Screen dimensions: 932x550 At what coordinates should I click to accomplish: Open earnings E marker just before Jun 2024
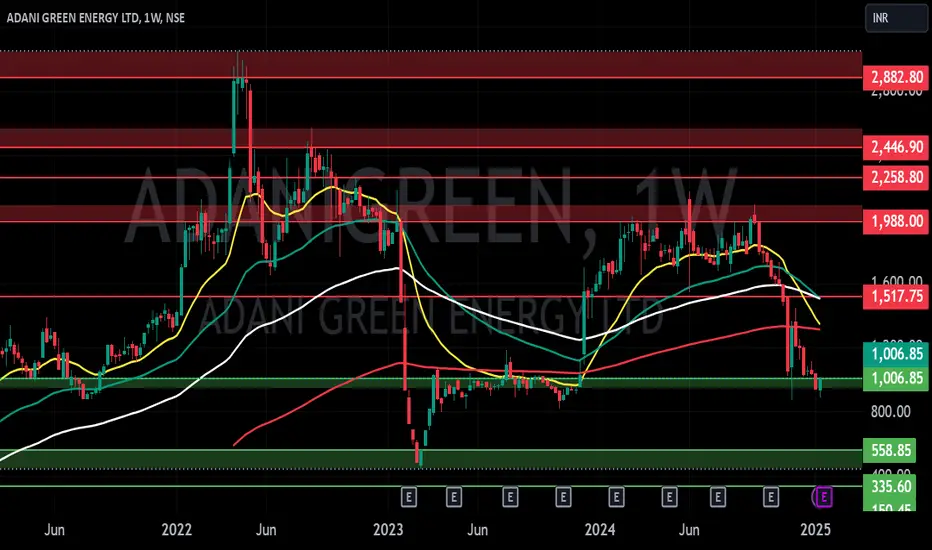(x=669, y=496)
